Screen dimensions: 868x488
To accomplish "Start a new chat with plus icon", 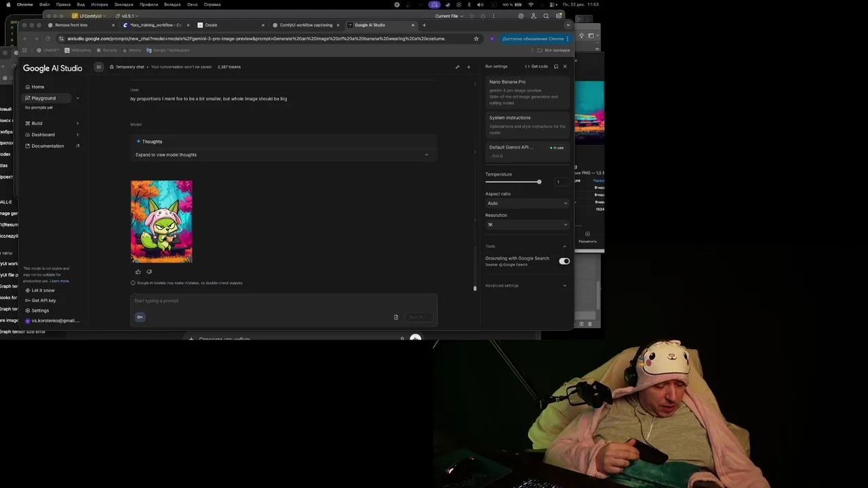I will coord(469,66).
